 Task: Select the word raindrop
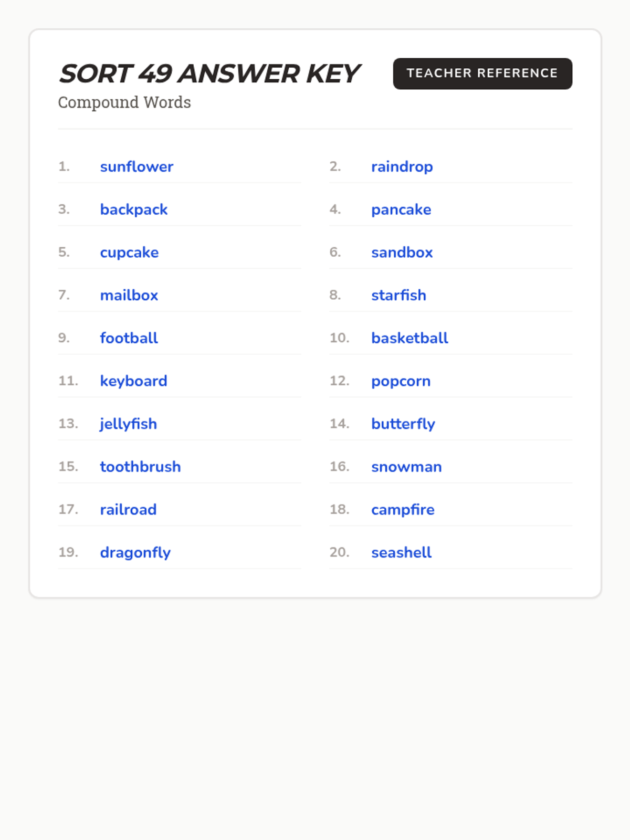402,167
